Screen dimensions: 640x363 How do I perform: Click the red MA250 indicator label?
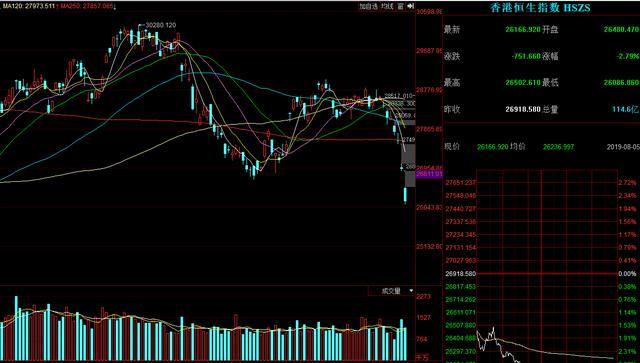87,7
